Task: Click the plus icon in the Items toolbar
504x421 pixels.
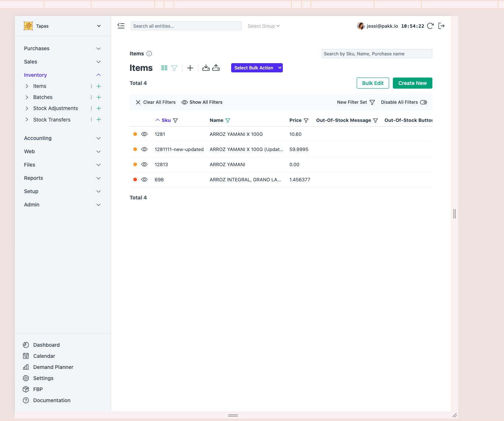Action: click(190, 68)
